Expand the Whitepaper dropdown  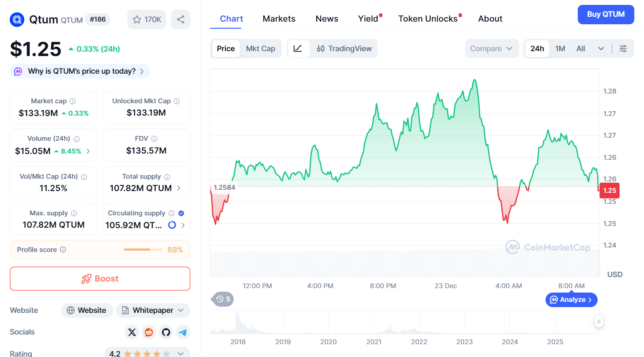coord(153,310)
